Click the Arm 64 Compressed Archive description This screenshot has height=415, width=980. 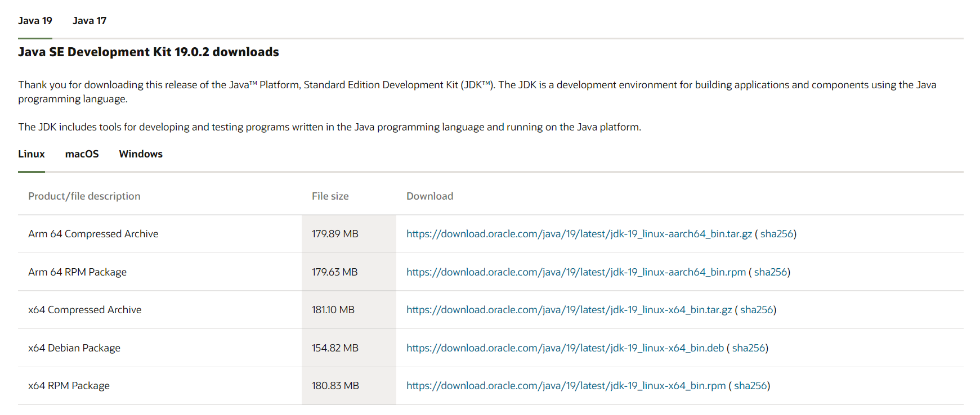click(x=93, y=234)
